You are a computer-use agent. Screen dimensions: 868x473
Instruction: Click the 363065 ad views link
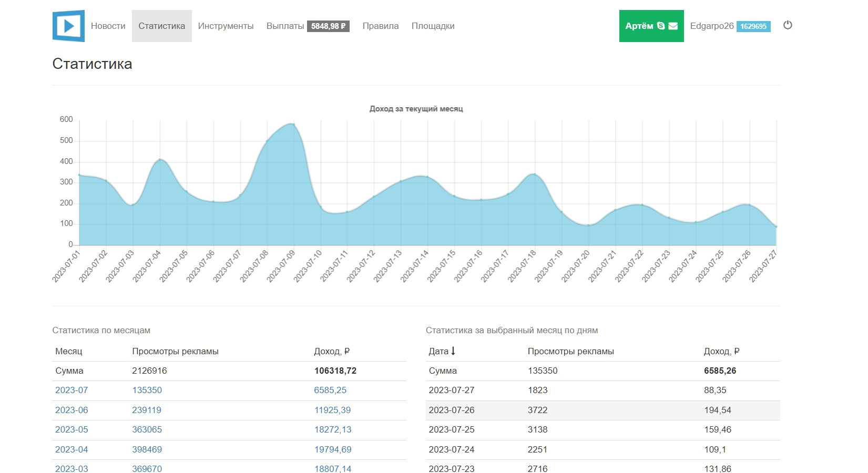tap(147, 429)
